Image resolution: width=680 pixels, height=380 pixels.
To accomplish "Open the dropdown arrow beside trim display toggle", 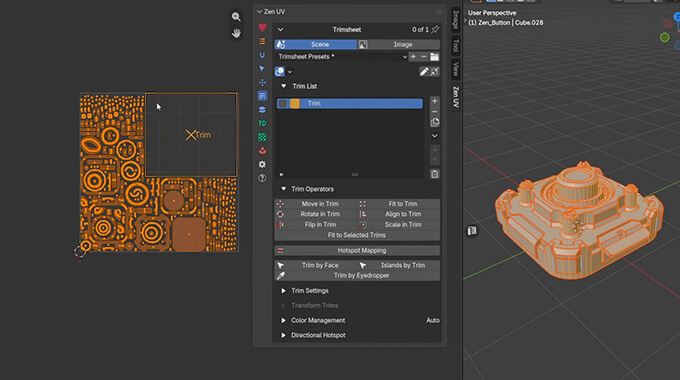I will click(x=290, y=72).
